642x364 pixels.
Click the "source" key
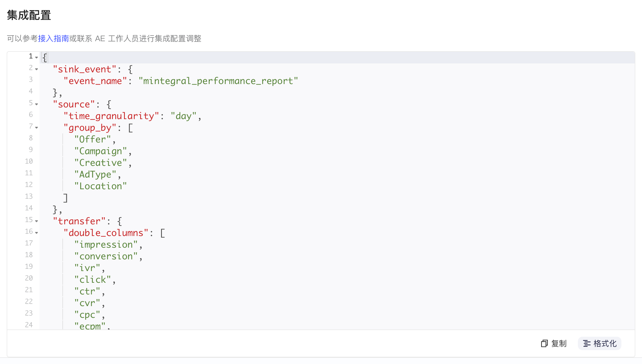(x=74, y=104)
